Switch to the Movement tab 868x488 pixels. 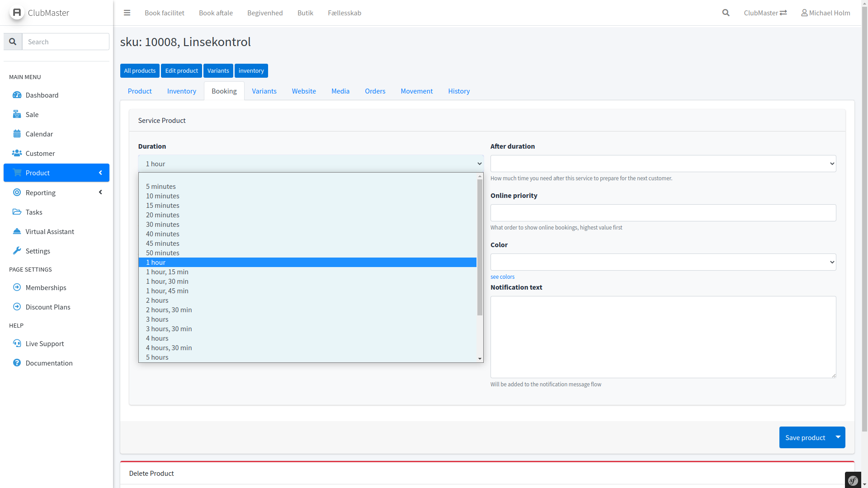416,91
